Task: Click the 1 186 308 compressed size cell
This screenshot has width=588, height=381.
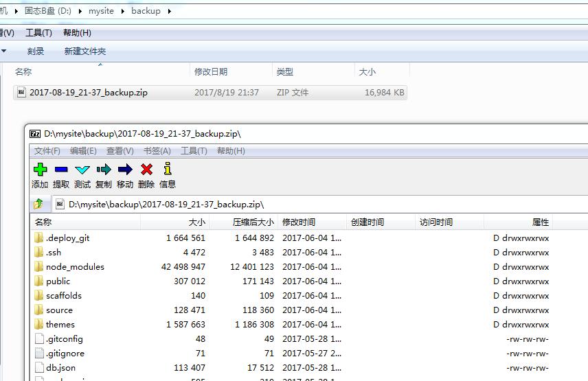Action: point(254,325)
